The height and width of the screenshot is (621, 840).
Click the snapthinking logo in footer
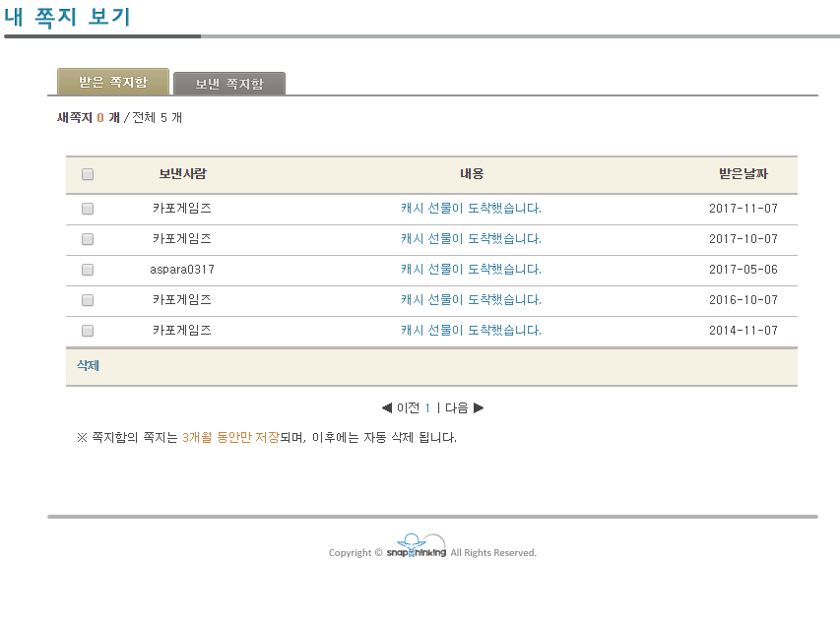417,546
